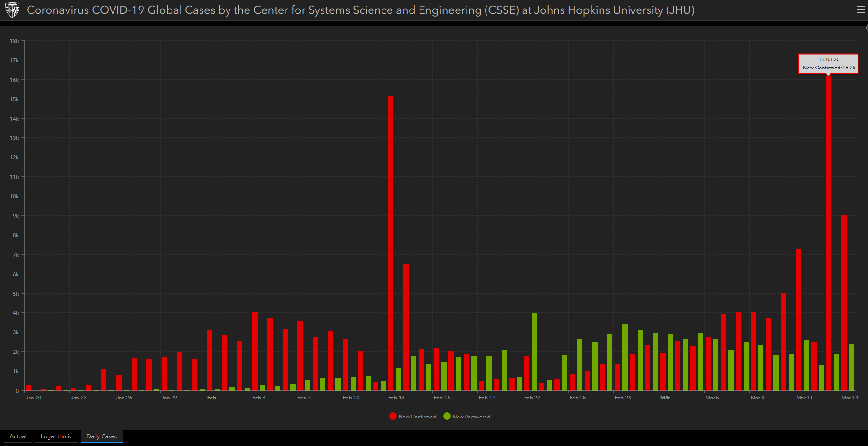Viewport: 868px width, 446px height.
Task: Click the tall green bar at Feb 22
Action: click(x=534, y=352)
